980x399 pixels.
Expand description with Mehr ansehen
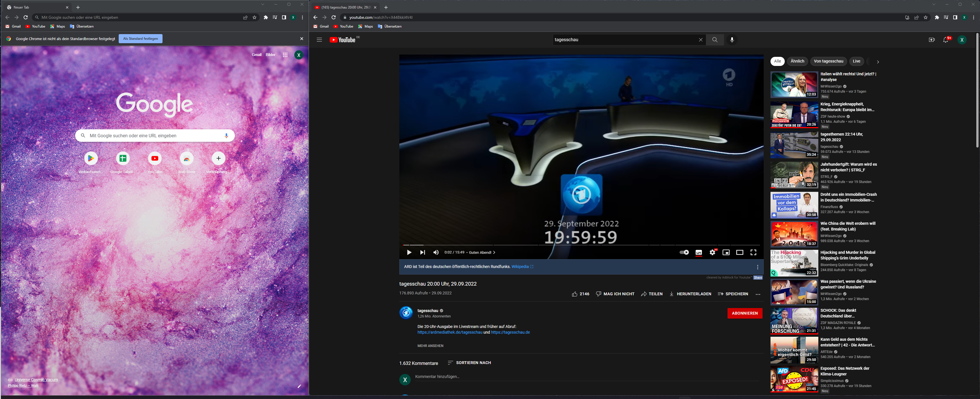[x=430, y=346]
